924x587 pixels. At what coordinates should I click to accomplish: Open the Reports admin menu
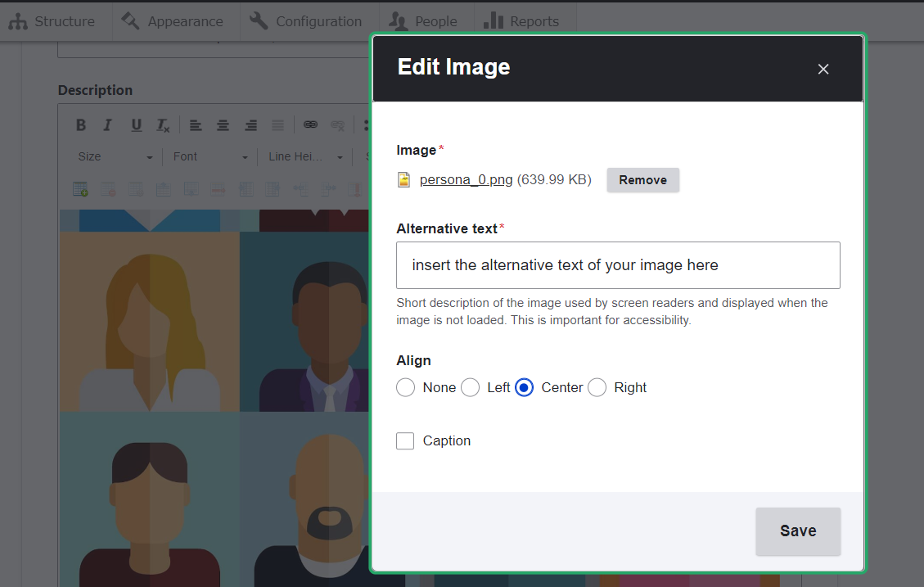tap(521, 21)
